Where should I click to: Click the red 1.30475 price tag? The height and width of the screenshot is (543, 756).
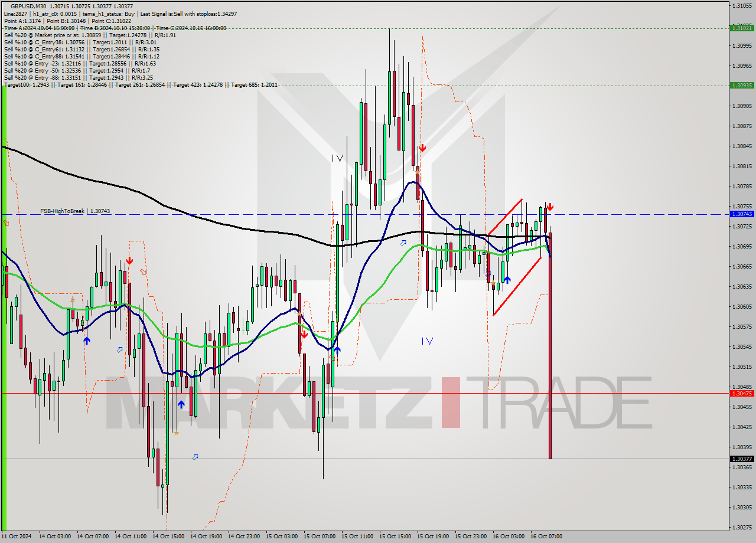(742, 393)
